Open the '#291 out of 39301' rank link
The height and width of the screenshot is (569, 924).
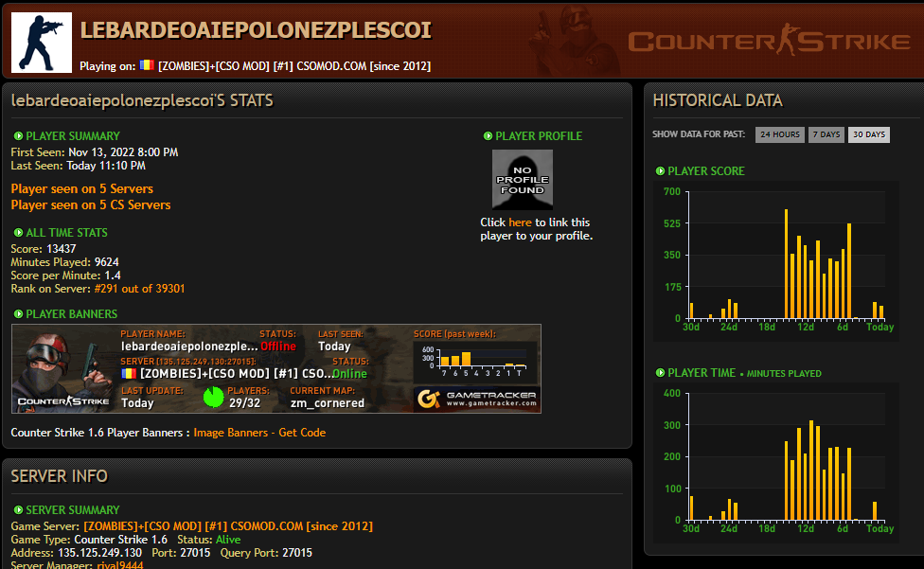pyautogui.click(x=139, y=289)
